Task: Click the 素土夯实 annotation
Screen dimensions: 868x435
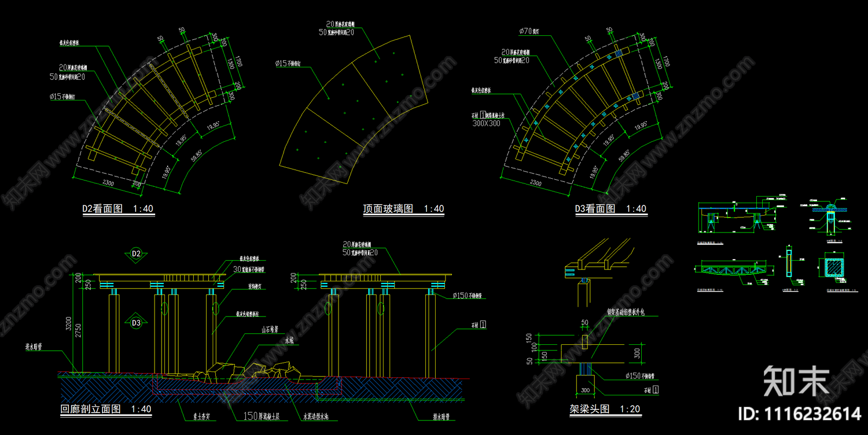Action: coord(201,417)
